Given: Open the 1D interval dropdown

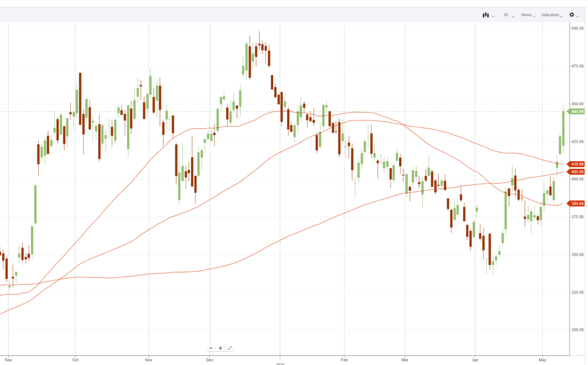Looking at the screenshot, I should click(x=509, y=15).
